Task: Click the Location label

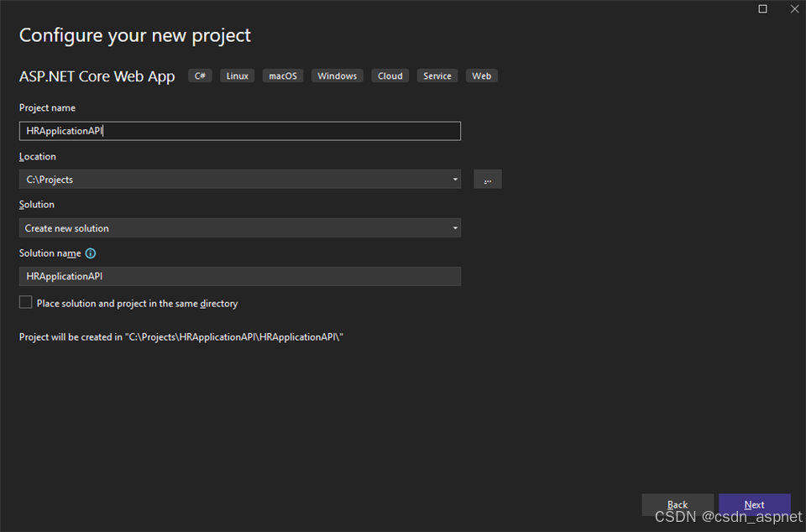Action: (x=38, y=157)
